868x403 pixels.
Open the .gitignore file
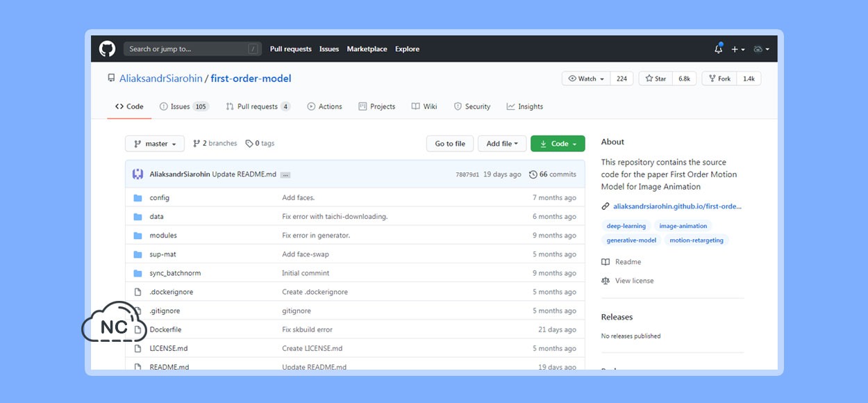(165, 311)
